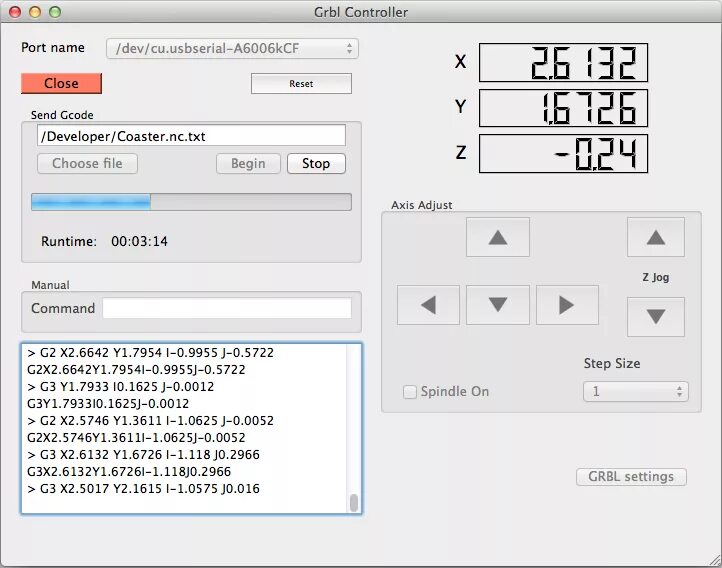Click the Choose file button
Viewport: 722px width, 568px height.
point(87,163)
